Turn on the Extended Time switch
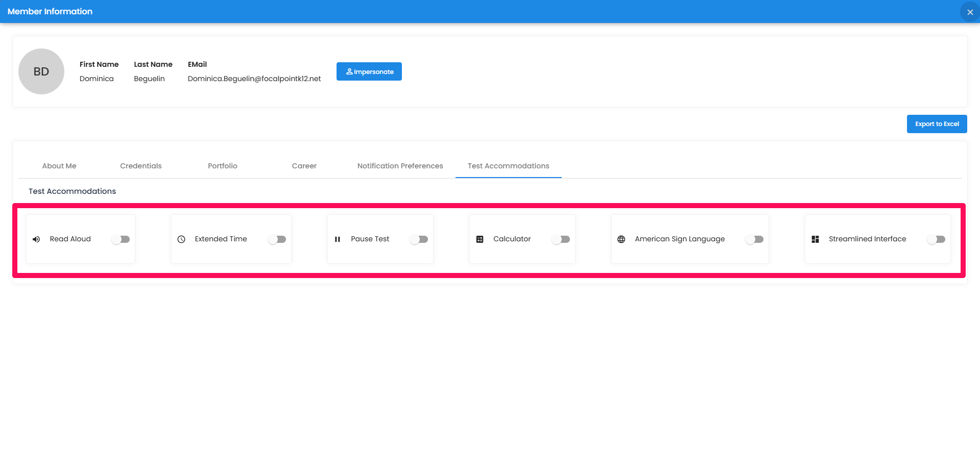 click(277, 239)
